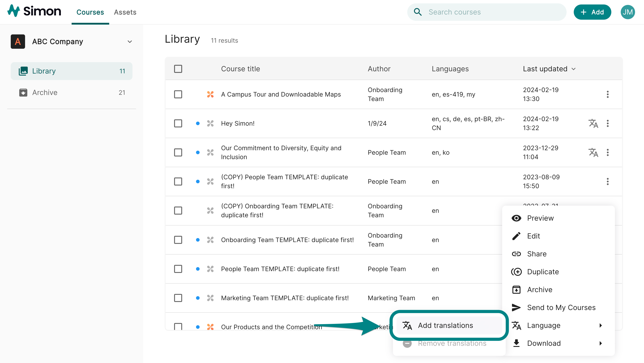Click in the Search courses field
Viewport: 644px width, 363px height.
click(486, 12)
